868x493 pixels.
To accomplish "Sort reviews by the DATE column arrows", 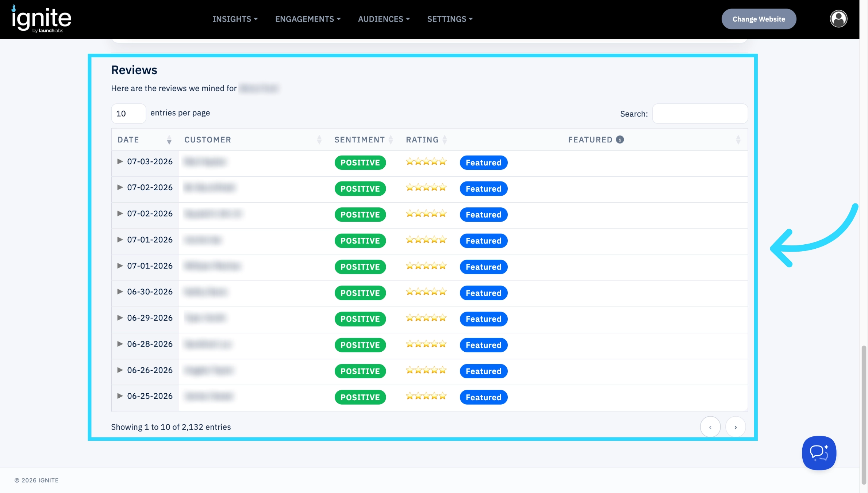I will click(169, 140).
